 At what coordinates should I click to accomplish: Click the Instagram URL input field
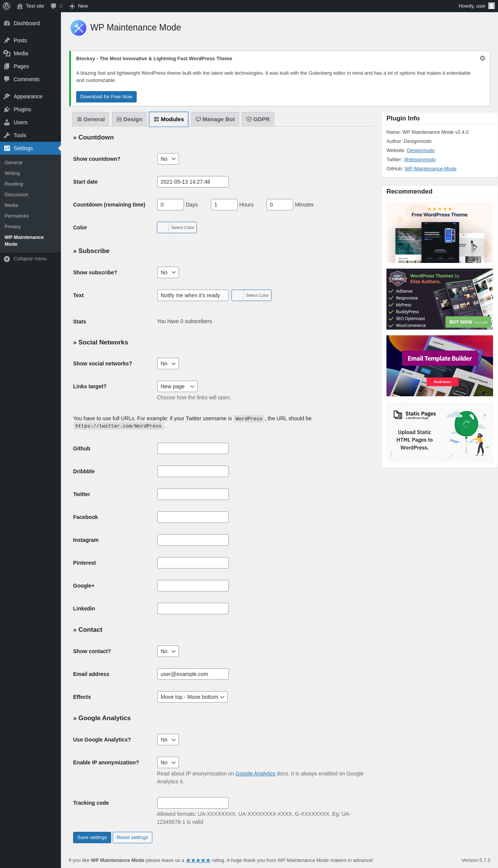(193, 540)
